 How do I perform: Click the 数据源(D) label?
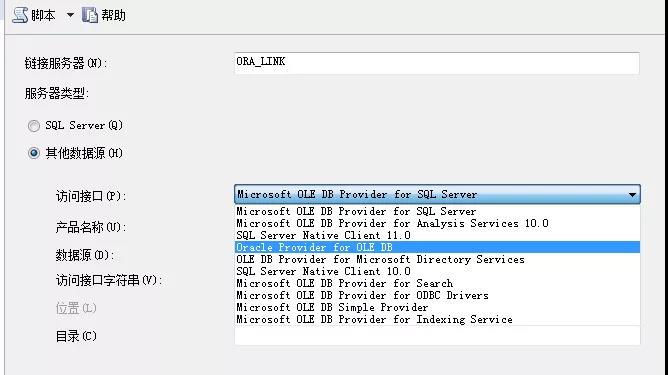click(x=85, y=255)
